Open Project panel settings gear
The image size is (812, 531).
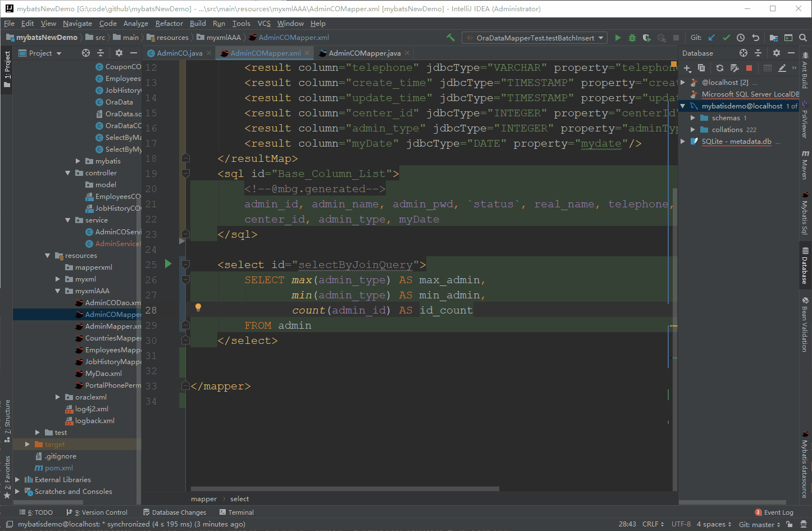click(119, 53)
